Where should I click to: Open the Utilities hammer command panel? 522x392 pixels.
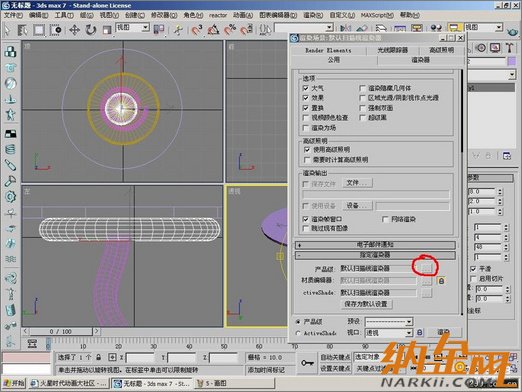(x=509, y=48)
